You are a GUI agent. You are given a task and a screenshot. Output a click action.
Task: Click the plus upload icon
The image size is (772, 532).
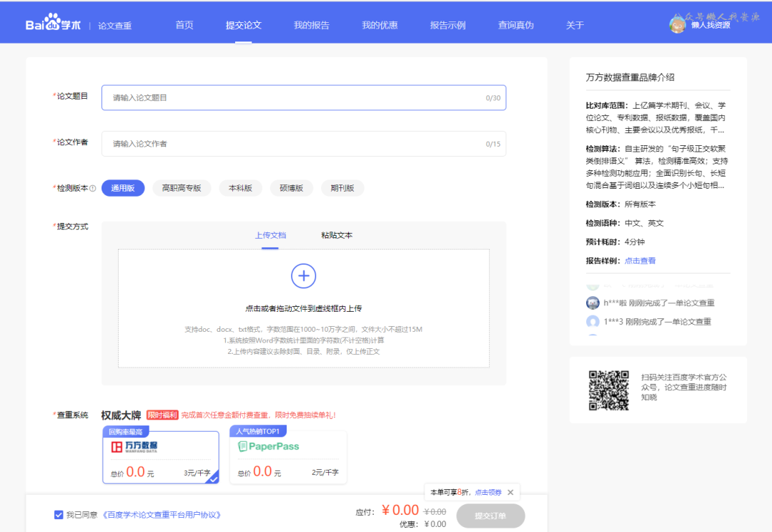point(303,276)
